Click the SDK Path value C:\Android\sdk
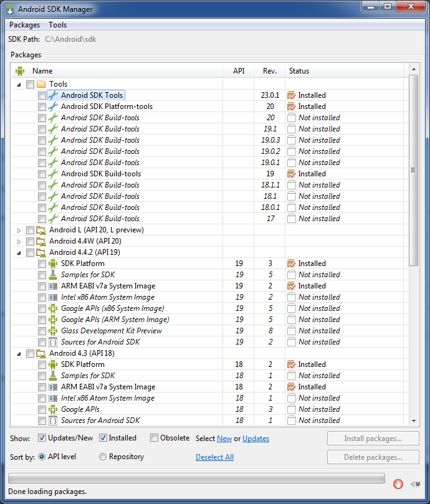Screen dimensions: 430x504 (70, 39)
